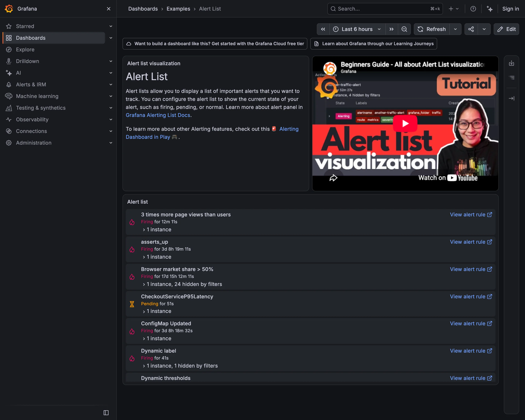525x420 pixels.
Task: Click the Alerts & IRM bell icon
Action: pos(9,85)
